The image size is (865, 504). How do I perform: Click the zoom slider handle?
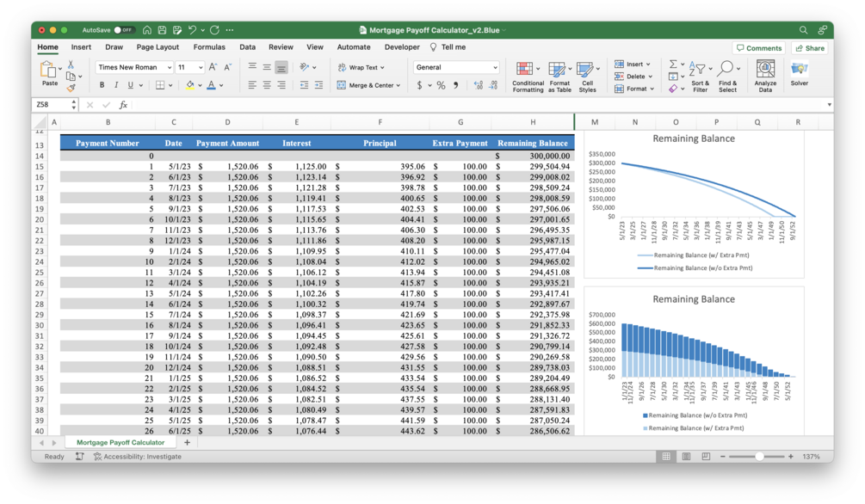point(760,457)
